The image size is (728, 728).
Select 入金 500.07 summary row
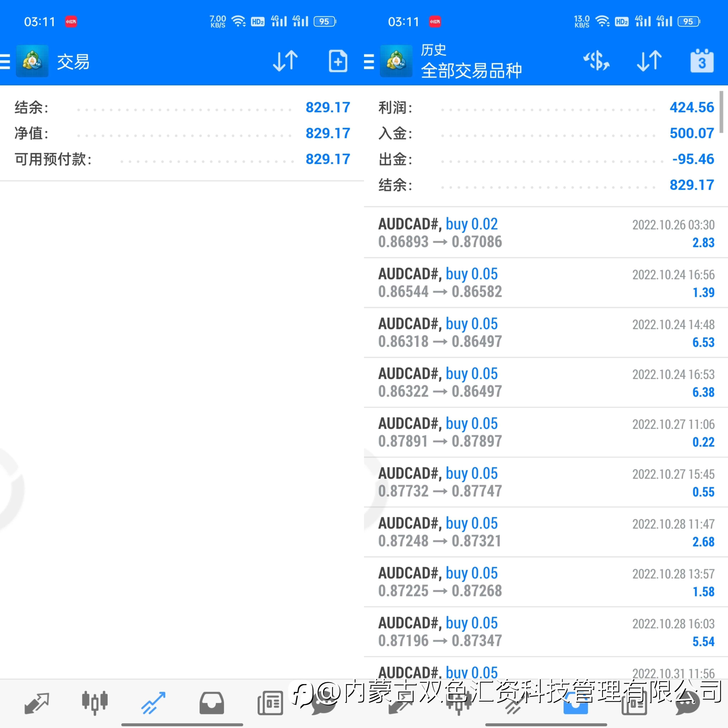(546, 133)
